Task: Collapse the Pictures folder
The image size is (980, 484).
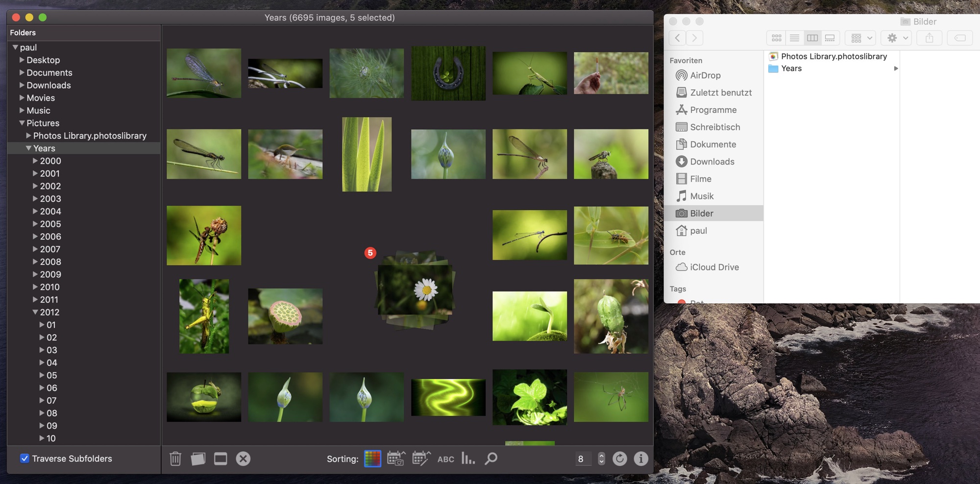Action: pos(22,123)
